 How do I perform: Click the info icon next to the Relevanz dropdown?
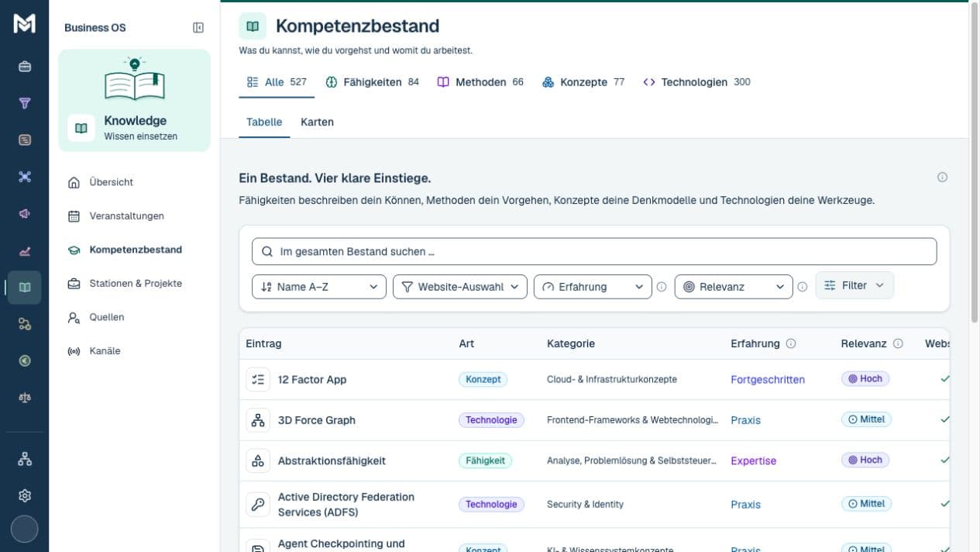(x=803, y=287)
